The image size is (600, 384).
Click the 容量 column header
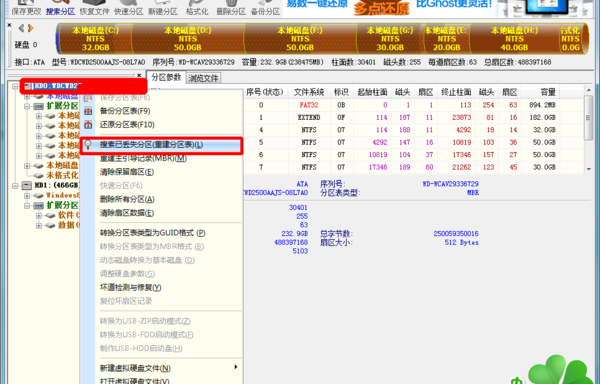pos(548,92)
